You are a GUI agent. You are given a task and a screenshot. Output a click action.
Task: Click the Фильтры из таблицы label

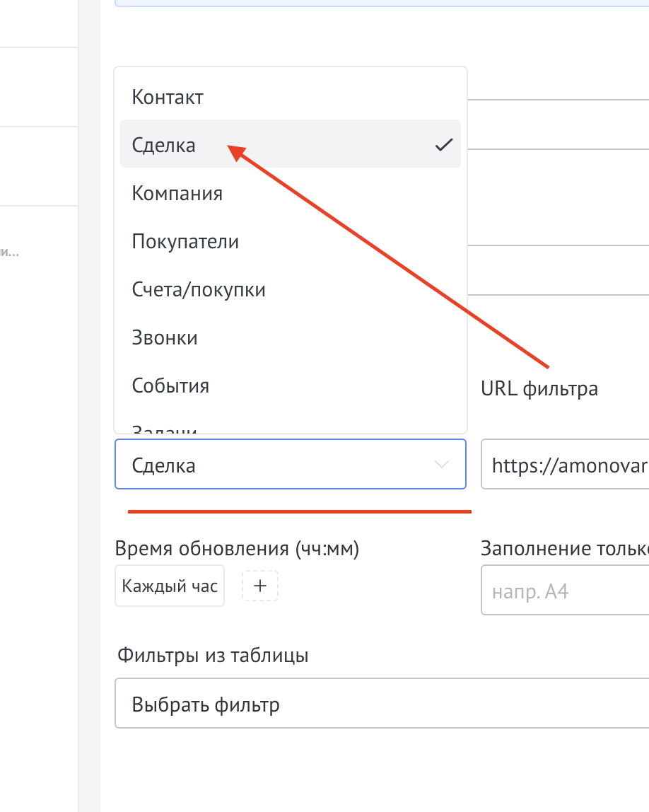click(x=213, y=655)
